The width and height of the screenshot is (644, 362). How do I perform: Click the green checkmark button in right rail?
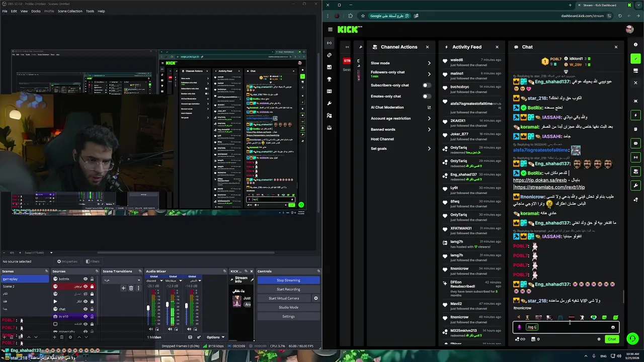click(636, 59)
